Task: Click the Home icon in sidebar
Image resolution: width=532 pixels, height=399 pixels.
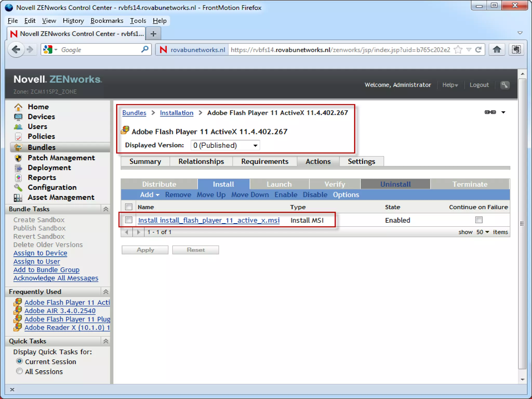Action: point(18,107)
